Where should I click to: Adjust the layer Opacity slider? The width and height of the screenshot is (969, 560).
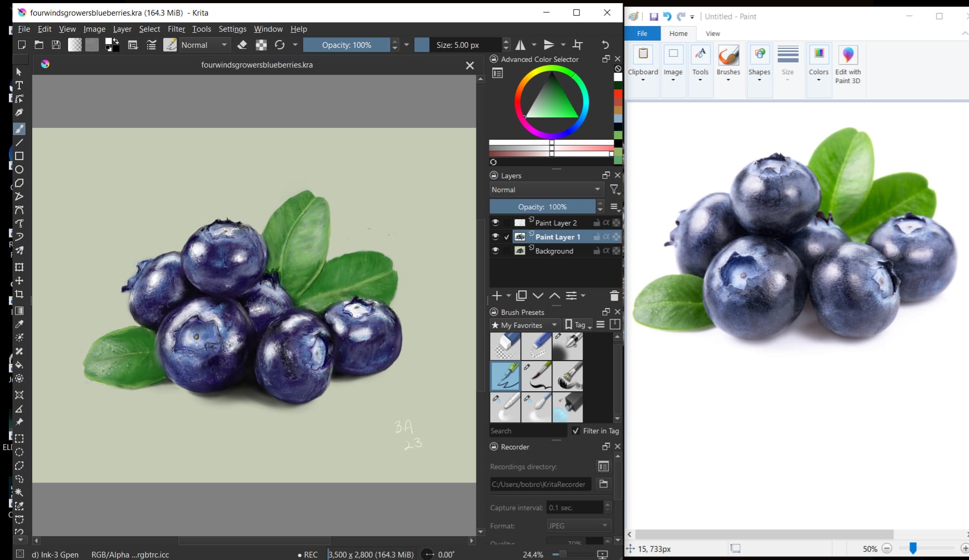(x=542, y=207)
